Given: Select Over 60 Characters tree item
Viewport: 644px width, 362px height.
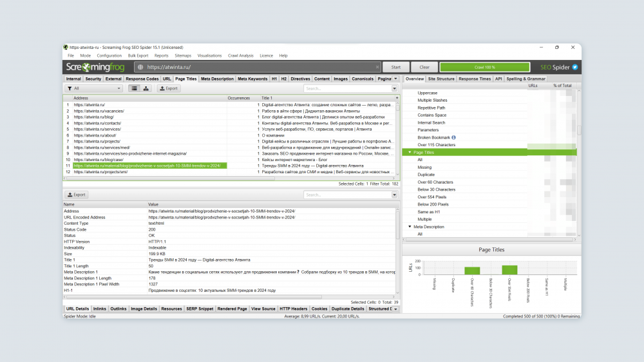Looking at the screenshot, I should (435, 182).
